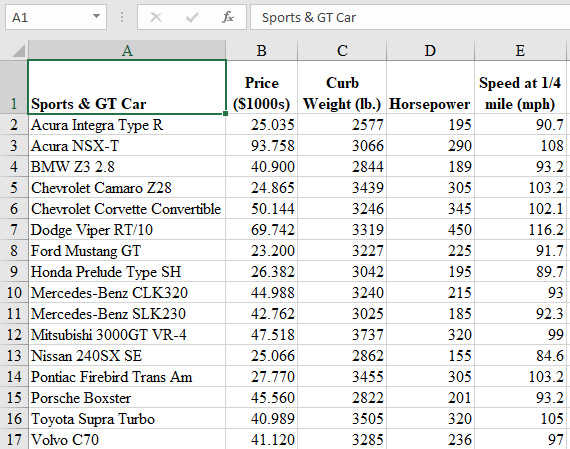The width and height of the screenshot is (570, 449).
Task: Click the Speed at 1/4 mile header cell
Action: (x=520, y=87)
